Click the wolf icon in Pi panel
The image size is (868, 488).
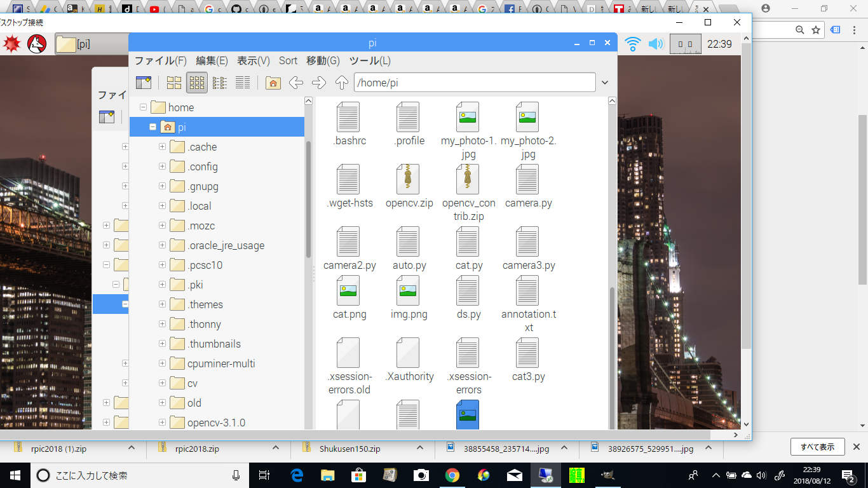tap(37, 44)
